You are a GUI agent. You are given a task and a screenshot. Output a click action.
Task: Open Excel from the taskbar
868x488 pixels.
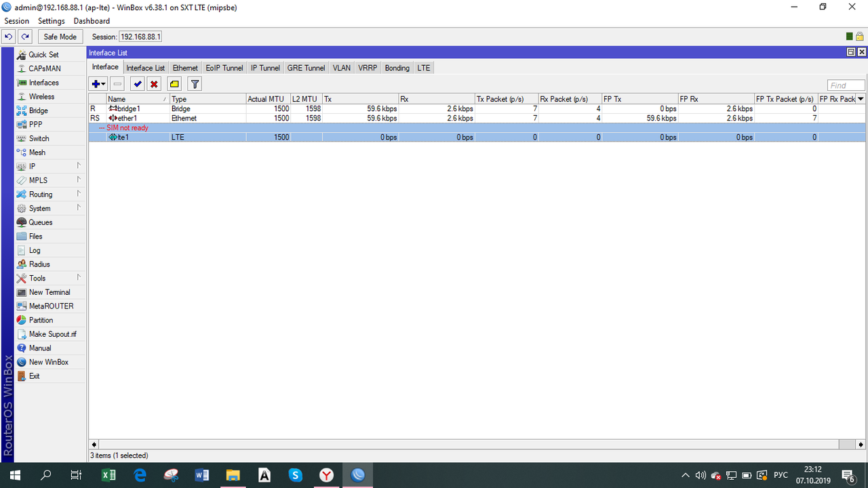(x=108, y=476)
